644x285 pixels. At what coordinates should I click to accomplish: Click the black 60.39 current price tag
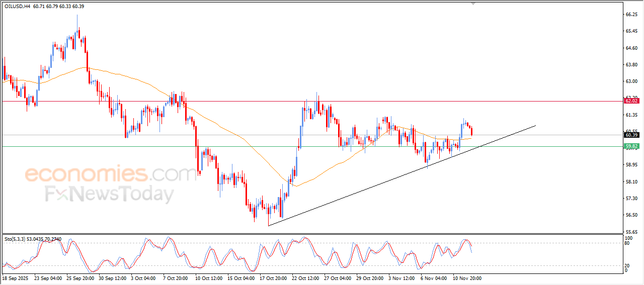tap(631, 135)
